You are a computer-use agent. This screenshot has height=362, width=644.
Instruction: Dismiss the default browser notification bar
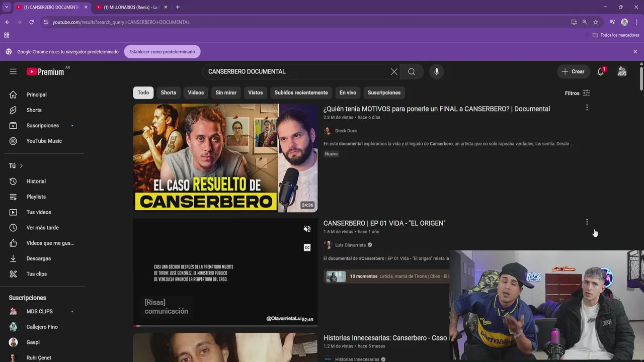point(635,52)
